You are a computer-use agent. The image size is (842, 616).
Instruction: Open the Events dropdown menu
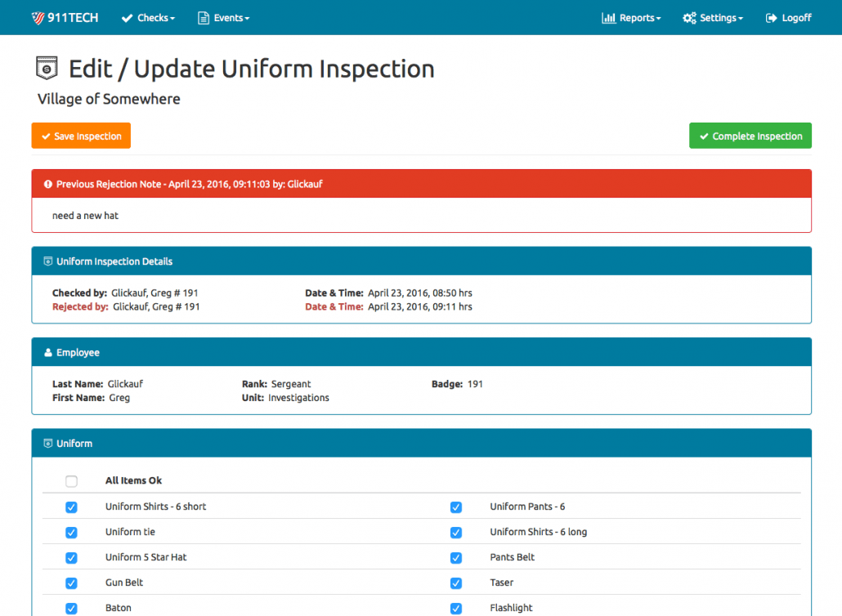point(223,16)
